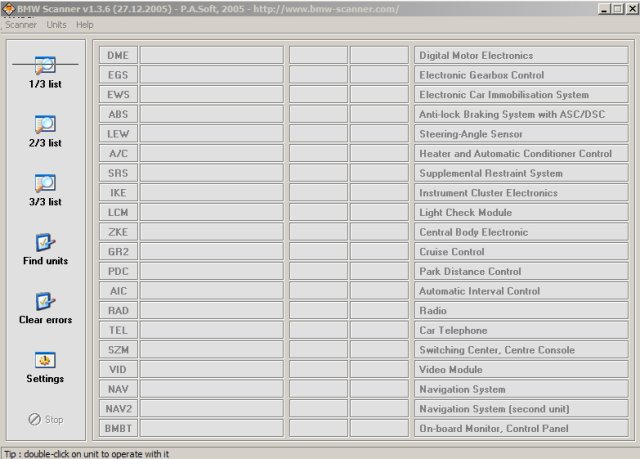Click Instrument Cluster Electronics description
640x459 pixels.
tap(521, 192)
